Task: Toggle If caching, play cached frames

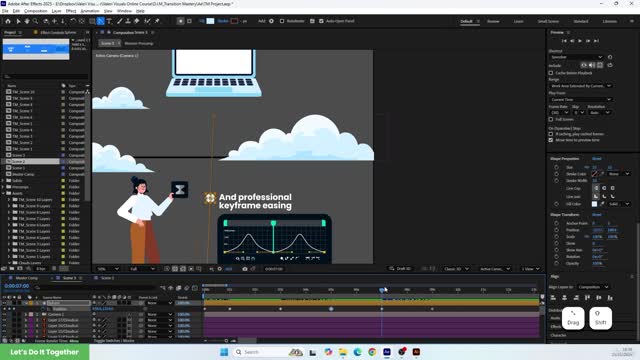Action: click(x=551, y=134)
